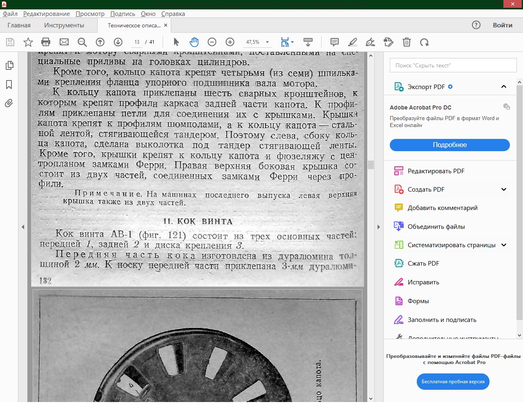The width and height of the screenshot is (523, 420).
Task: Click the Zoom out minus icon
Action: click(212, 42)
